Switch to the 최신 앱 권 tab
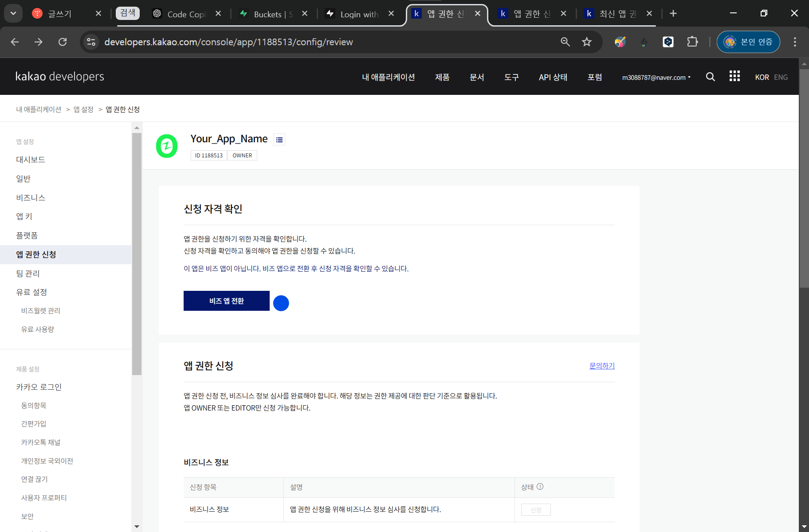809x532 pixels. point(618,14)
